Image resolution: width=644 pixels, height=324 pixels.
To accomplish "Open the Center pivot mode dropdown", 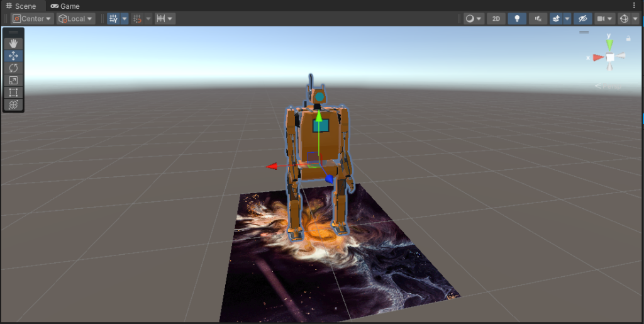I will coord(32,19).
